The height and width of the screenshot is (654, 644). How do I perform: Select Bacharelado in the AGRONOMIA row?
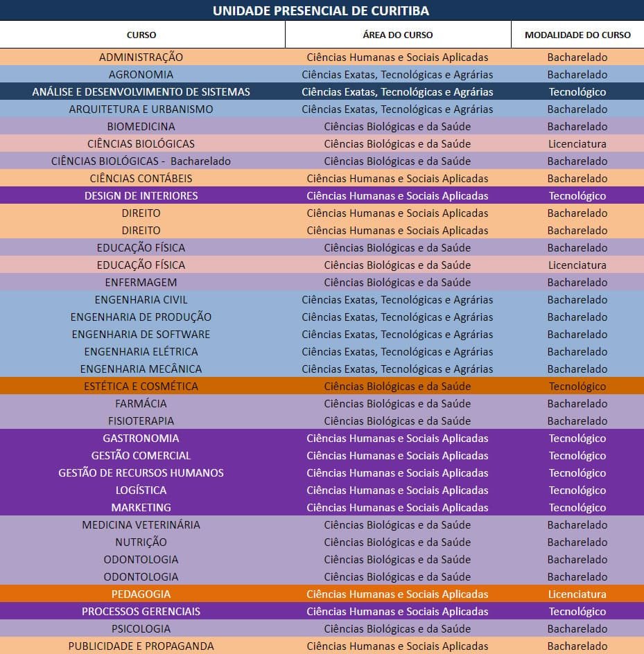(x=577, y=75)
